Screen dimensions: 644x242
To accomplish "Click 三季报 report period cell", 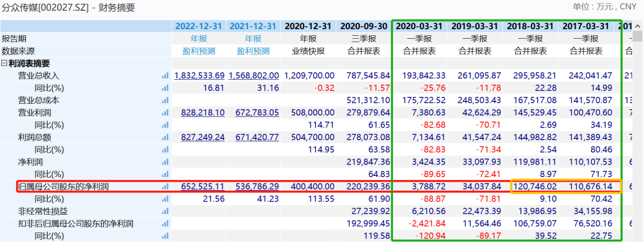I will point(364,39).
